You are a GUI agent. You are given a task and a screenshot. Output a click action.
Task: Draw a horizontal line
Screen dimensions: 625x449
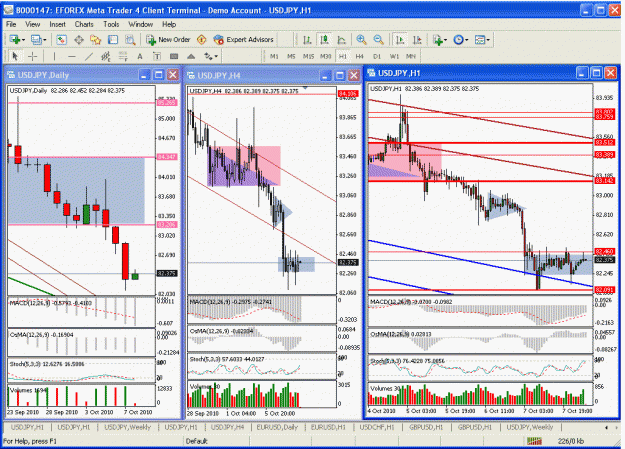click(x=72, y=56)
